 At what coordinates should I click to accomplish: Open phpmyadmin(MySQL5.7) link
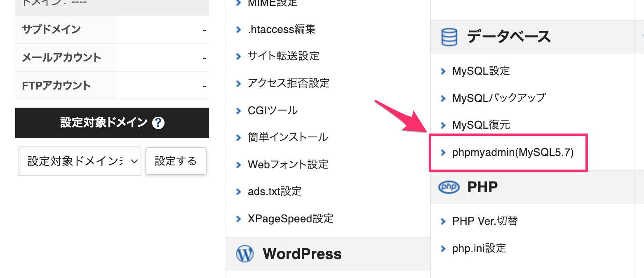513,153
